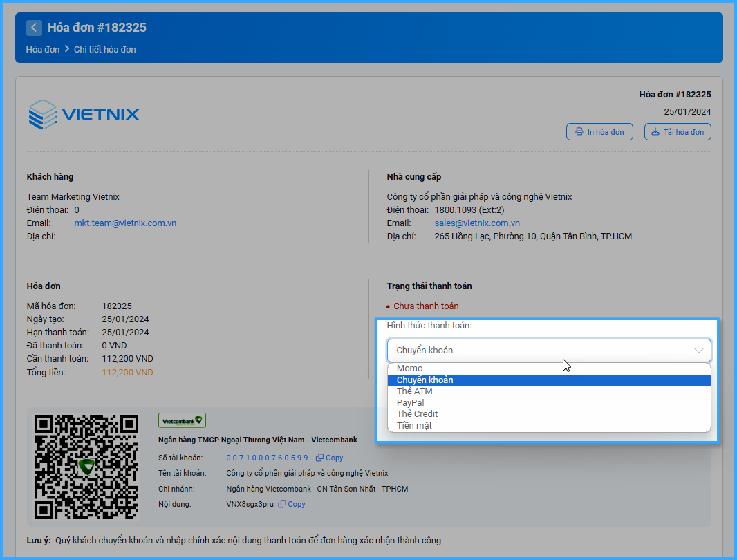The width and height of the screenshot is (737, 560).
Task: Copy the bank account number
Action: click(330, 458)
